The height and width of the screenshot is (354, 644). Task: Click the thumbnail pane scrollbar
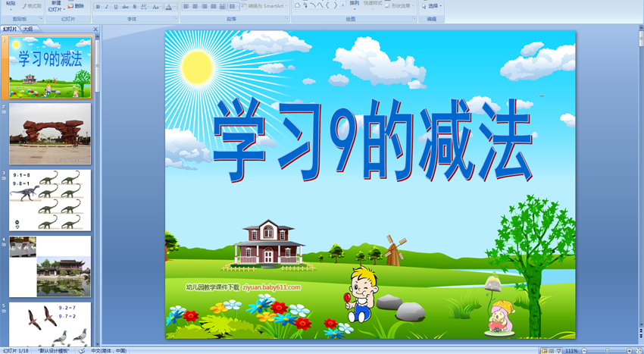coord(97,66)
